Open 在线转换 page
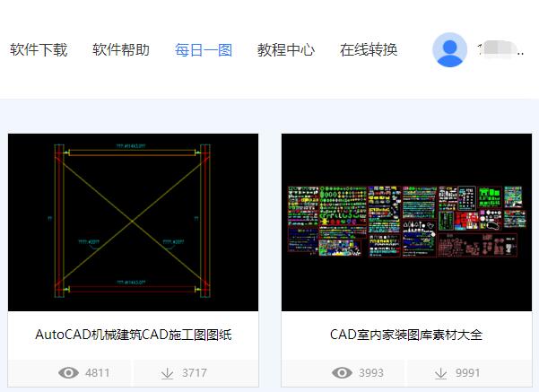The height and width of the screenshot is (392, 539). (369, 50)
